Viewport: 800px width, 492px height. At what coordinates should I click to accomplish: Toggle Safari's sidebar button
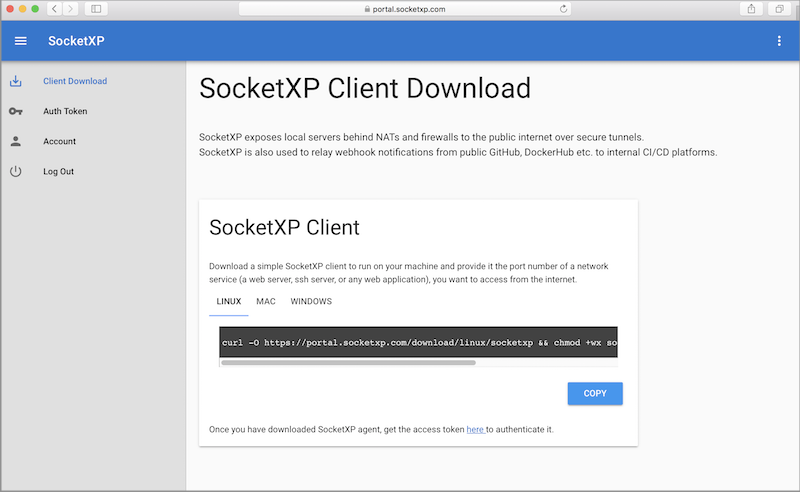(x=96, y=9)
